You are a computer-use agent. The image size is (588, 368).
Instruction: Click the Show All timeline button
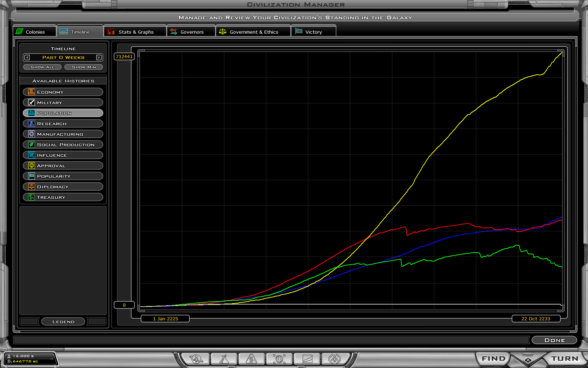pos(42,67)
